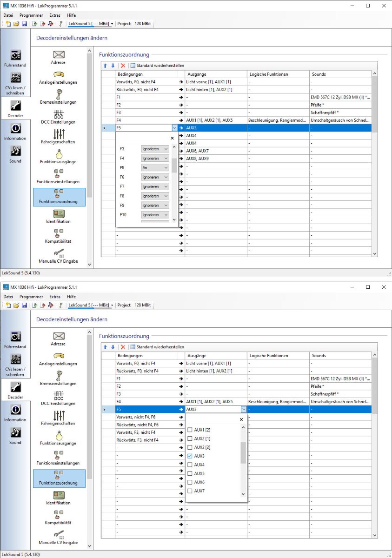Open Extras menu in the AUX-checklist window
The image size is (392, 558).
coord(55,297)
